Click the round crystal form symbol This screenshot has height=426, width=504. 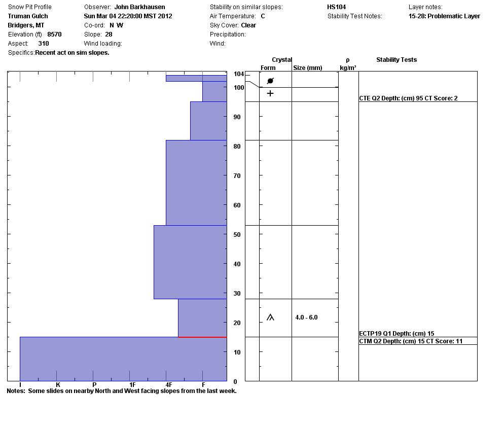pos(270,81)
